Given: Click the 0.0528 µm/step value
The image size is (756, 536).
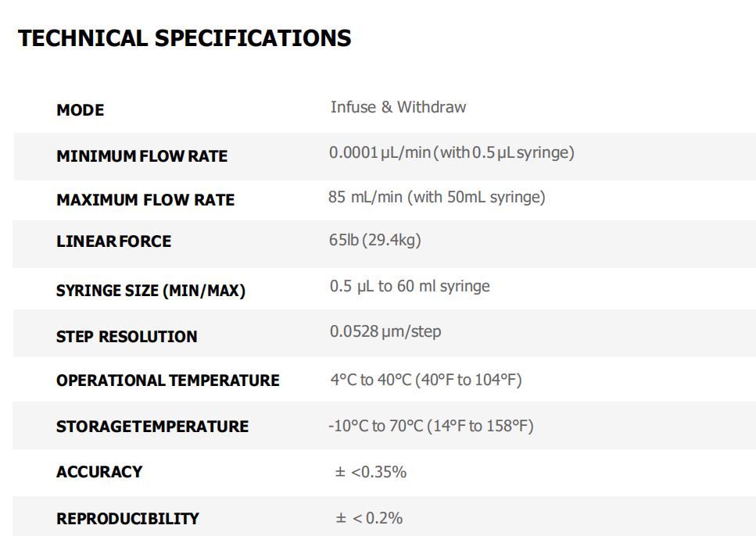Looking at the screenshot, I should (x=385, y=331).
